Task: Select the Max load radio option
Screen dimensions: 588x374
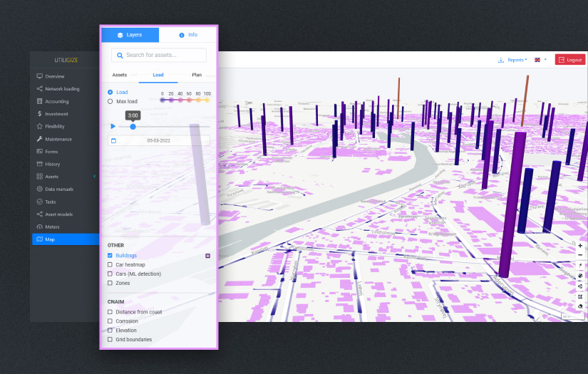Action: [110, 102]
